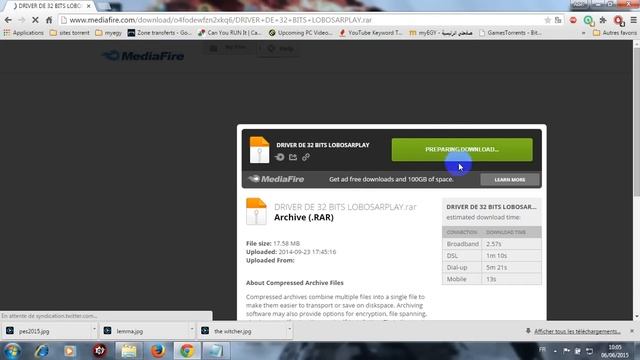Click the translate page icon in address bar
The height and width of the screenshot is (360, 640).
(x=558, y=20)
